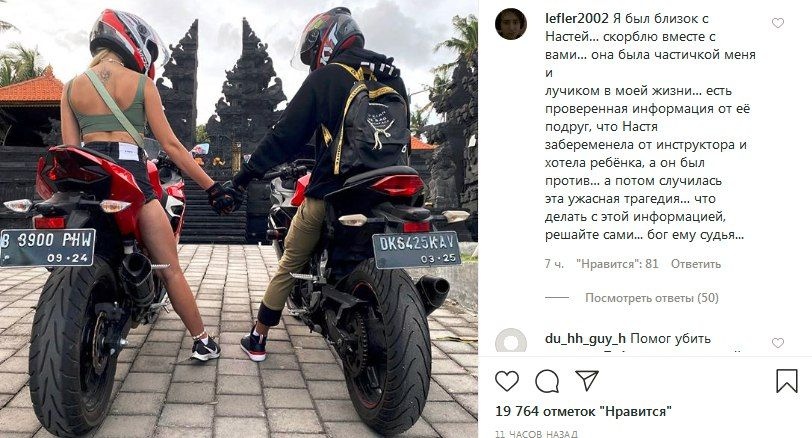Click the DK 6425 KAV license plate
Image resolution: width=812 pixels, height=438 pixels.
click(x=416, y=250)
